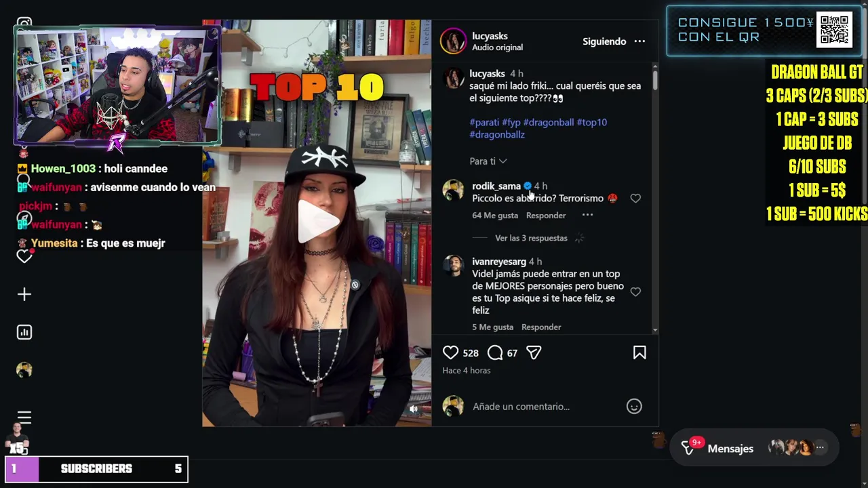Share the post with the paper plane icon
The height and width of the screenshot is (488, 868).
[x=534, y=352]
